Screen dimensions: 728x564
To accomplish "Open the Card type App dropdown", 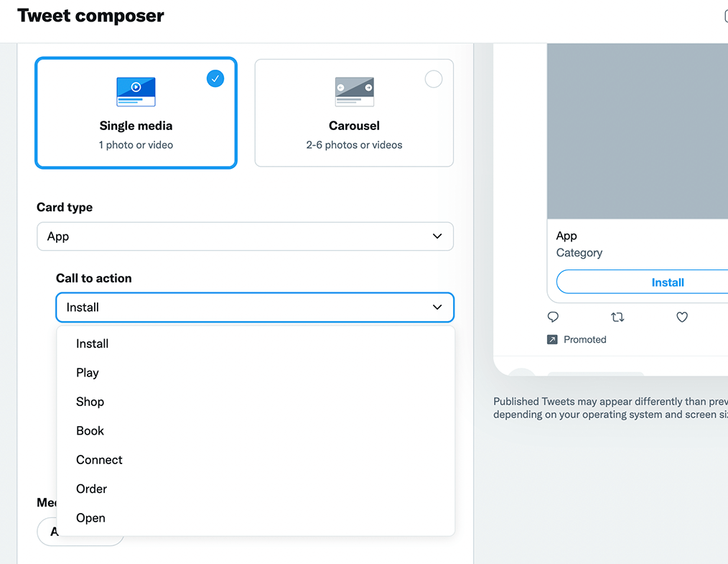I will (245, 236).
